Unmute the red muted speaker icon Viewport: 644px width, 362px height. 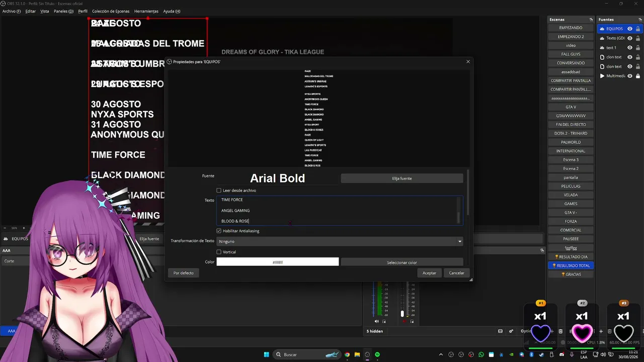pos(404,321)
